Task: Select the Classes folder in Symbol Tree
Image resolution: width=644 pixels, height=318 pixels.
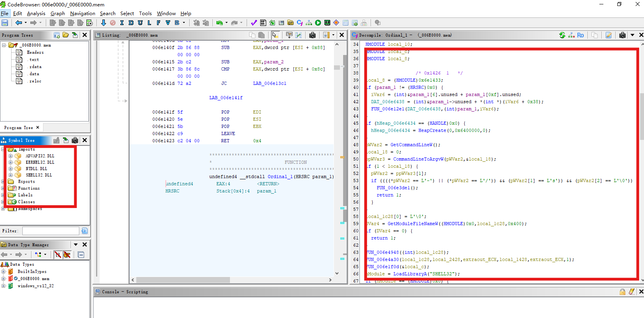Action: pos(26,202)
